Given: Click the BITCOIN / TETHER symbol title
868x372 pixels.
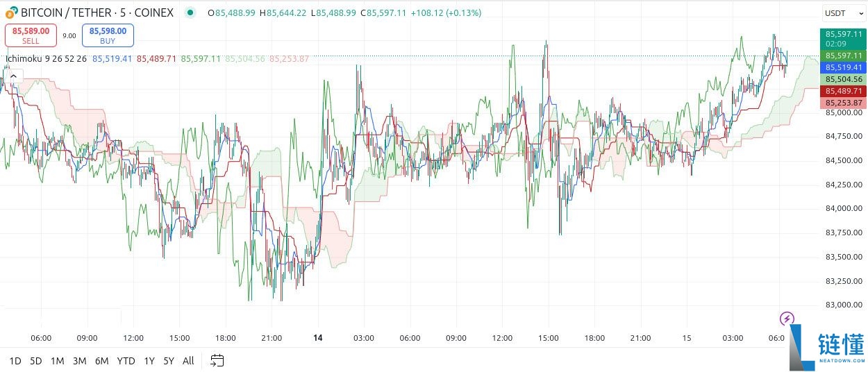Looking at the screenshot, I should click(97, 13).
